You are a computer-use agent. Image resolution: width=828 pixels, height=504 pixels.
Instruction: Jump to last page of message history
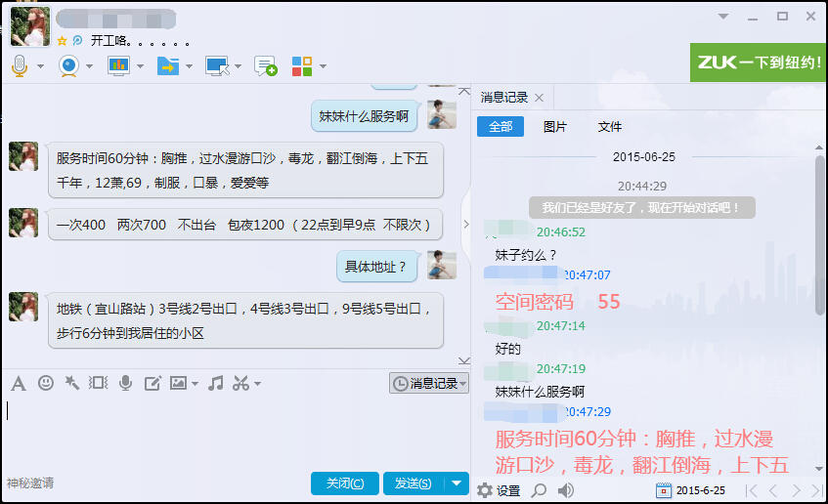(x=817, y=490)
